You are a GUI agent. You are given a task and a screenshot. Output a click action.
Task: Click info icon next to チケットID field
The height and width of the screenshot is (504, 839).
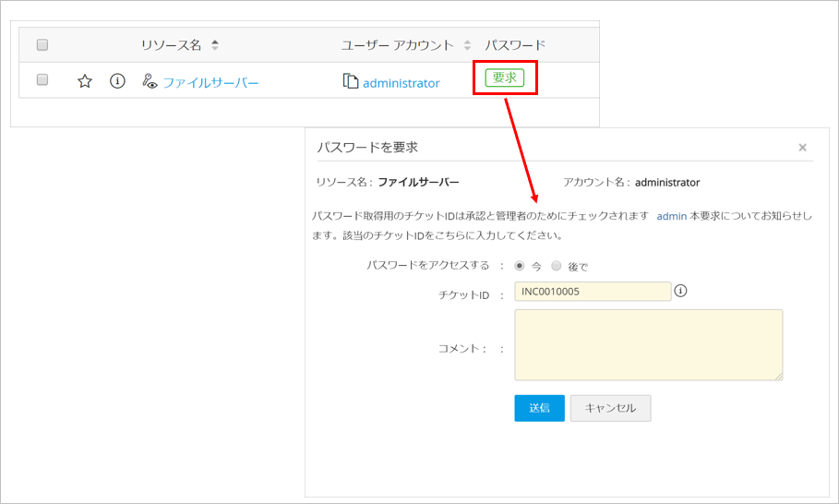(680, 291)
